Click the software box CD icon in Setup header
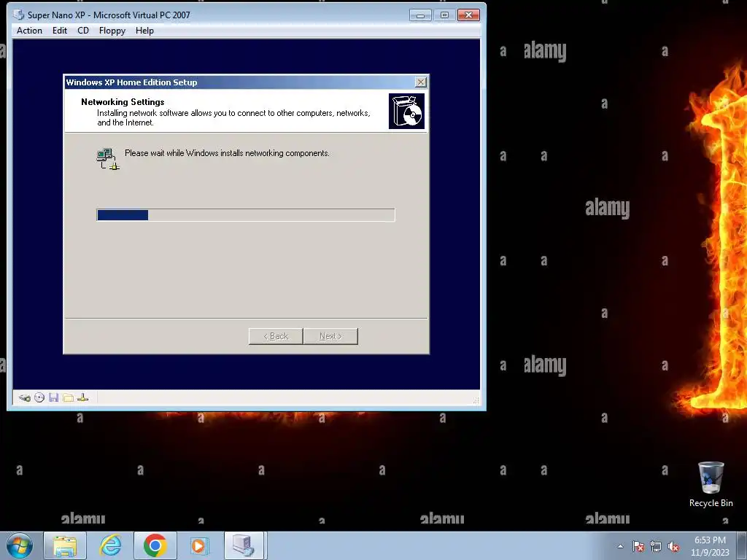The image size is (747, 560). 406,111
